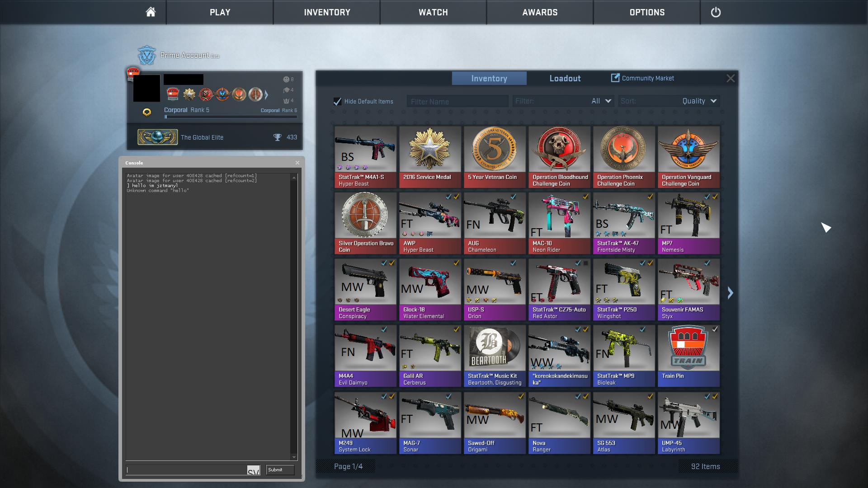This screenshot has height=488, width=868.
Task: Open the WATCH menu
Action: tap(433, 12)
